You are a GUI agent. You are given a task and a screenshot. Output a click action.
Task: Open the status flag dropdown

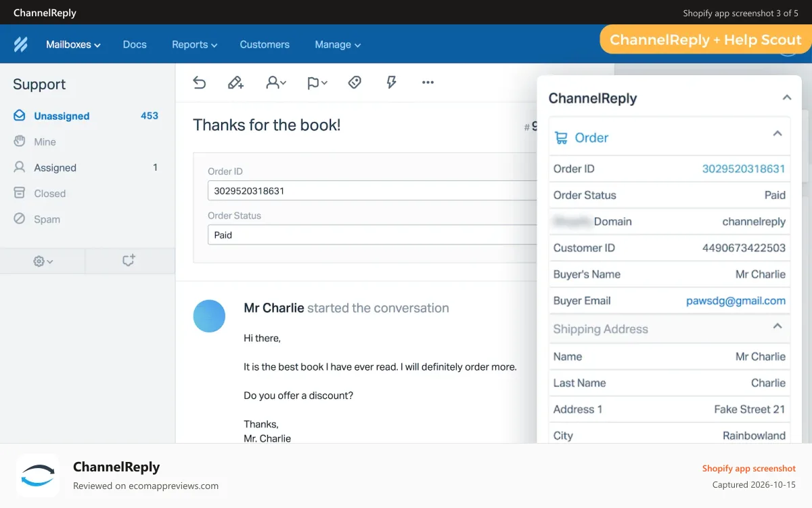[x=317, y=83]
